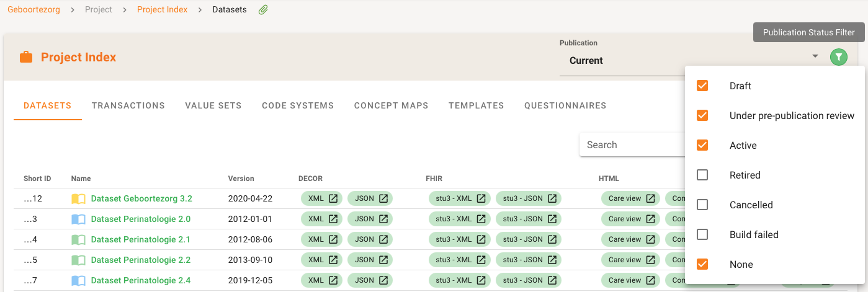The image size is (868, 292).
Task: Tick the Cancelled status checkbox
Action: pyautogui.click(x=702, y=205)
